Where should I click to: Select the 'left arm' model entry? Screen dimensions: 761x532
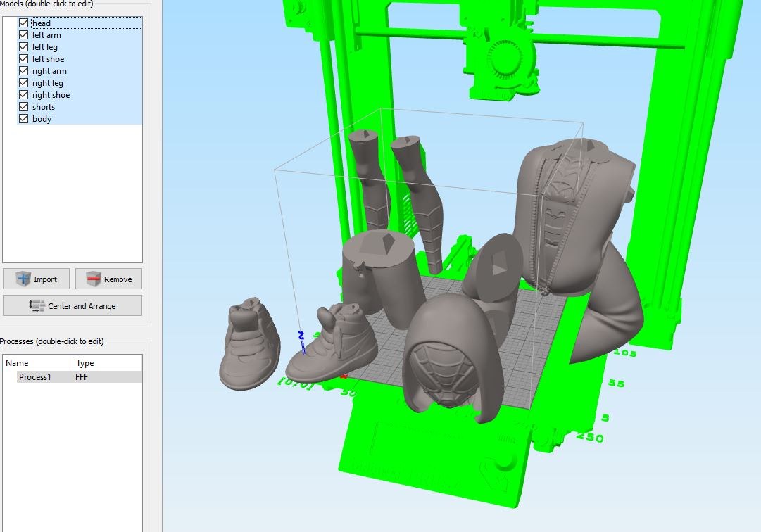pyautogui.click(x=46, y=35)
